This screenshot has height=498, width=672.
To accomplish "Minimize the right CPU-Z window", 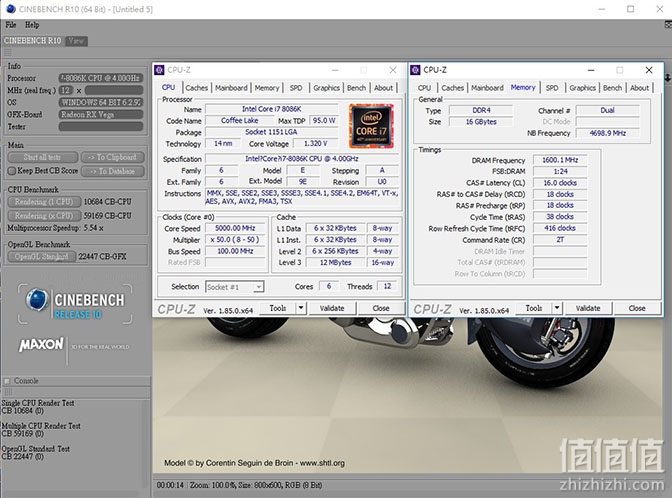I will pos(591,70).
